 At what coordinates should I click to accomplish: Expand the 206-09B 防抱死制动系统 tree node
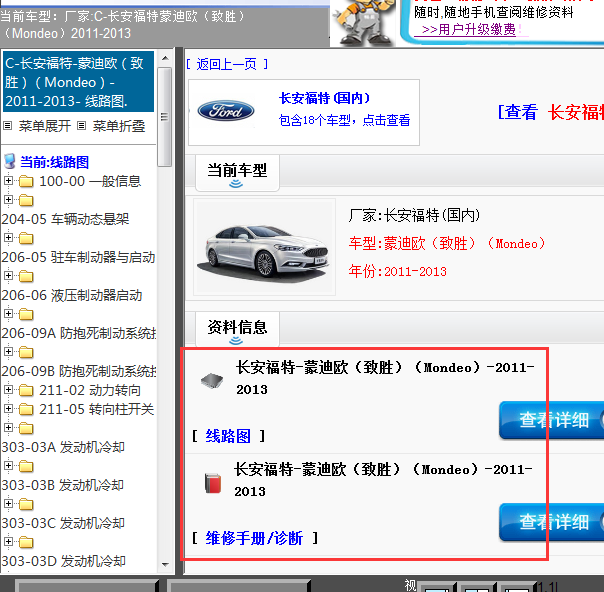point(8,351)
